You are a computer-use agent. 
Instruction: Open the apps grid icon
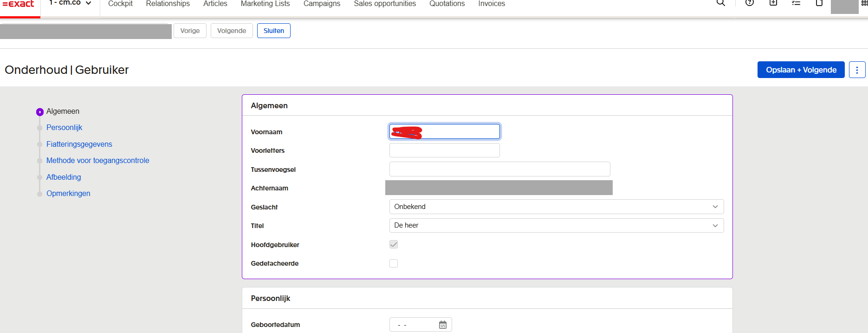pos(864,3)
